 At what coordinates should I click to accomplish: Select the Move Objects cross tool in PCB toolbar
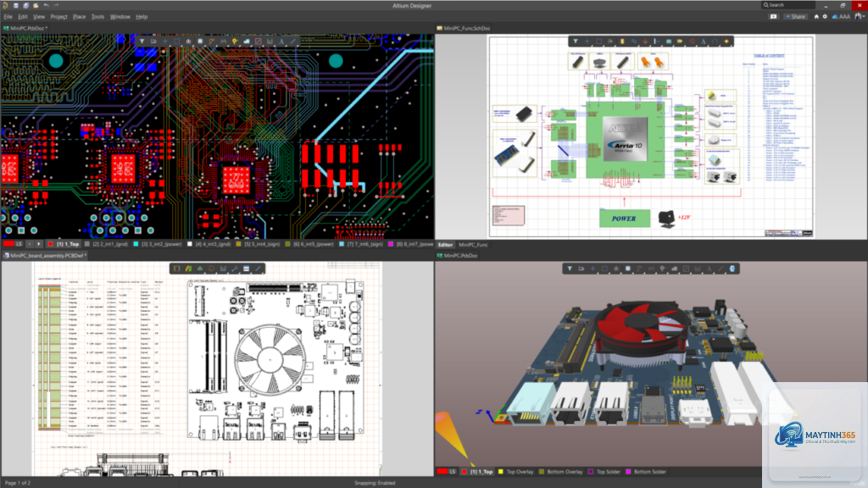coord(165,42)
